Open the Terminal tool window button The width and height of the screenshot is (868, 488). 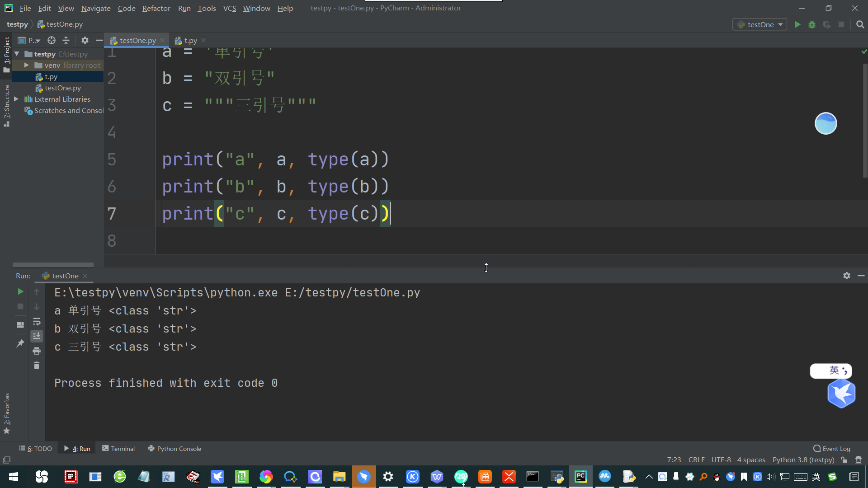pos(118,448)
